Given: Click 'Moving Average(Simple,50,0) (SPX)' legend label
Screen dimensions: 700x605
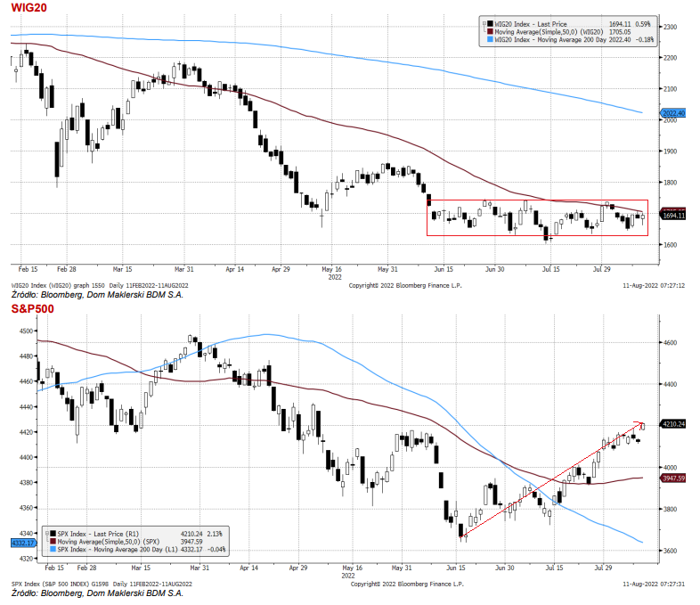Looking at the screenshot, I should tap(109, 542).
